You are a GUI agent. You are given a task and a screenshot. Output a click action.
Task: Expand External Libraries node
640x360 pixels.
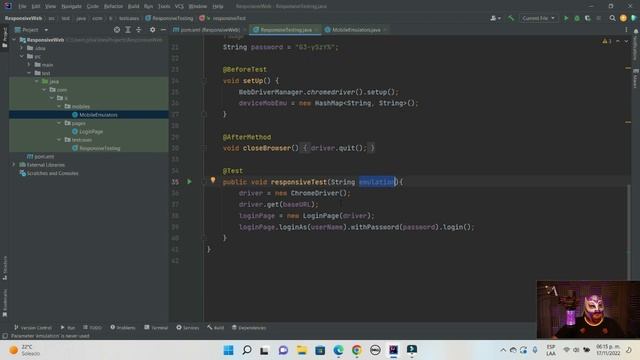coord(14,164)
